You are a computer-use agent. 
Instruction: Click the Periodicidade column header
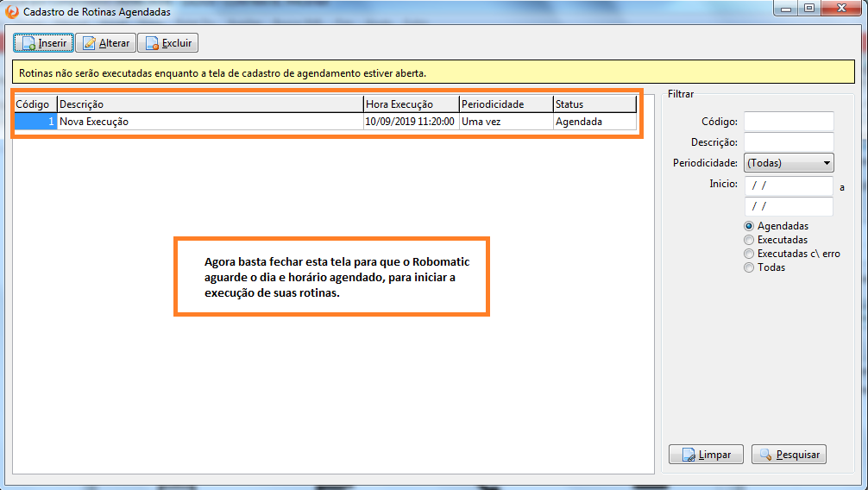pyautogui.click(x=506, y=104)
